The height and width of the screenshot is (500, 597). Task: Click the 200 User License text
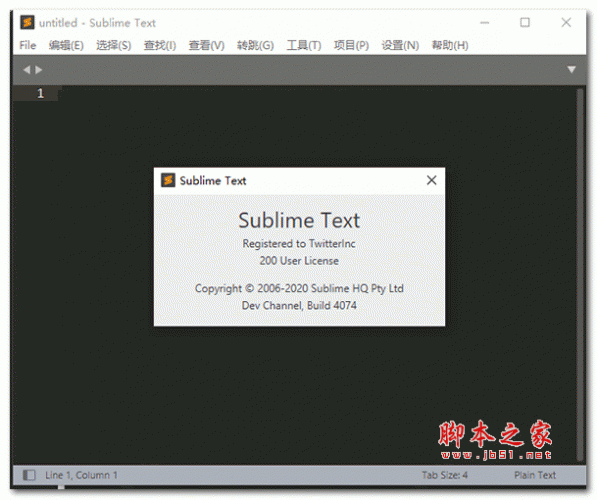tap(299, 261)
